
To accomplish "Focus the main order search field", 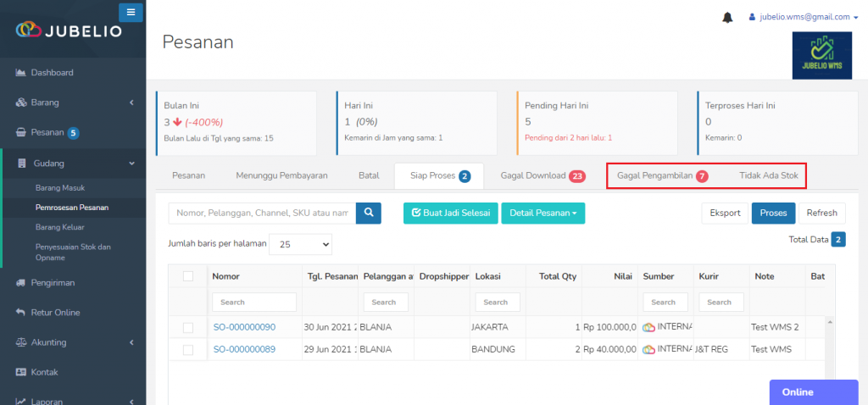I will pyautogui.click(x=263, y=213).
